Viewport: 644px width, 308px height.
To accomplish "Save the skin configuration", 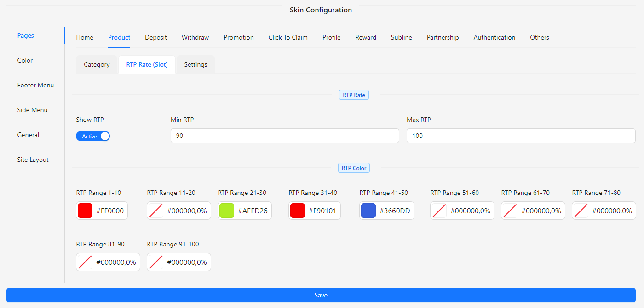I will pyautogui.click(x=321, y=295).
